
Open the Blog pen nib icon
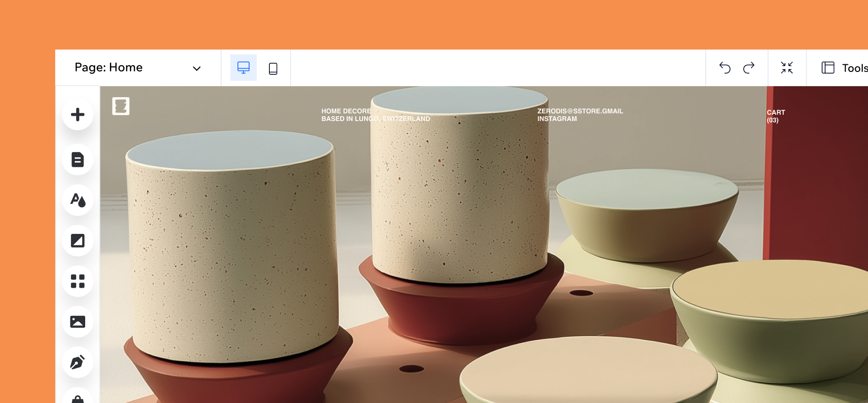78,362
